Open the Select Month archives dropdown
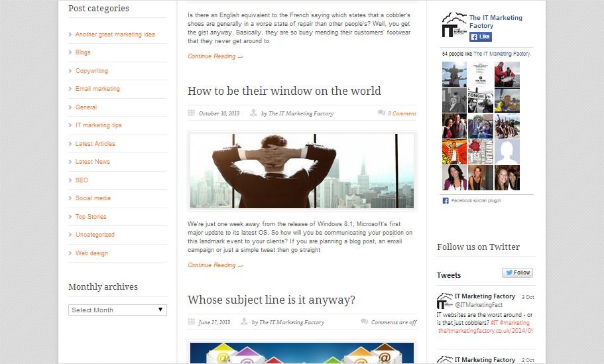604x364 pixels. pos(117,310)
